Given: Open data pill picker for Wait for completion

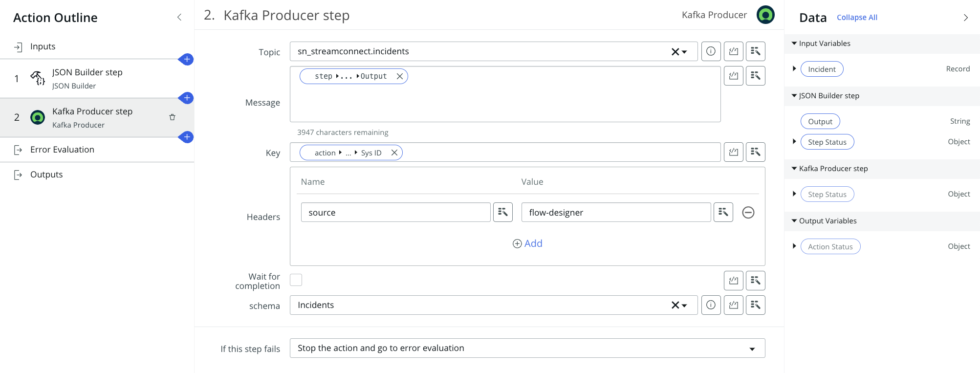Looking at the screenshot, I should point(756,281).
